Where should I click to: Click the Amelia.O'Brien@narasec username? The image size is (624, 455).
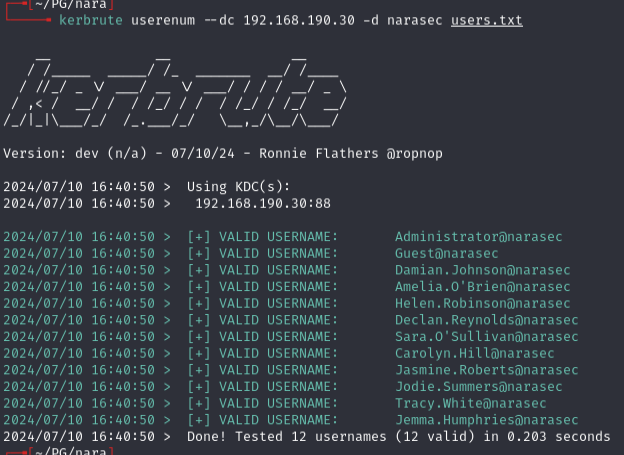coord(482,287)
